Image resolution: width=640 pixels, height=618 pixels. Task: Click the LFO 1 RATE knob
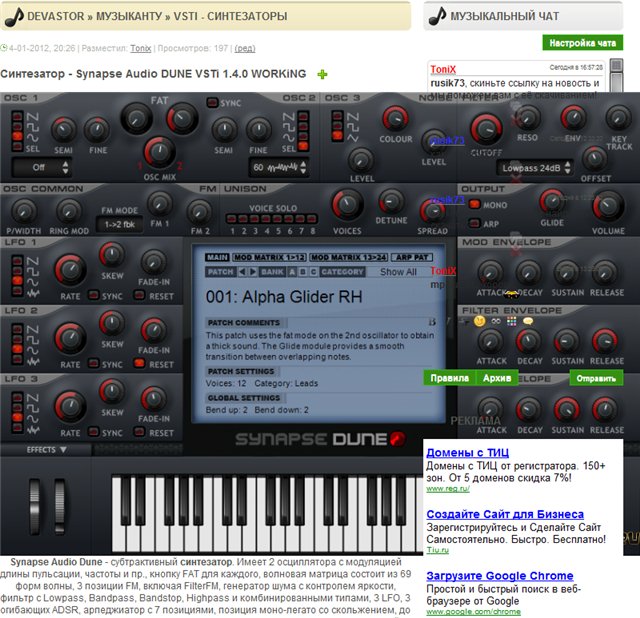click(x=70, y=269)
